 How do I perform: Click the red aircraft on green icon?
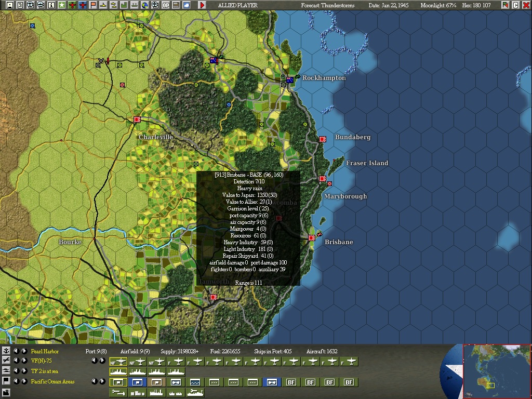(x=72, y=5)
